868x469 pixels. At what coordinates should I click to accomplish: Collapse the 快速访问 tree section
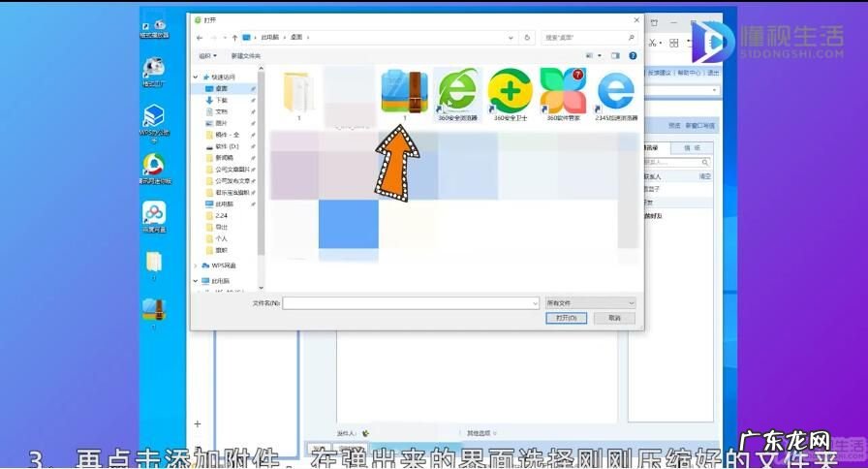[x=196, y=77]
